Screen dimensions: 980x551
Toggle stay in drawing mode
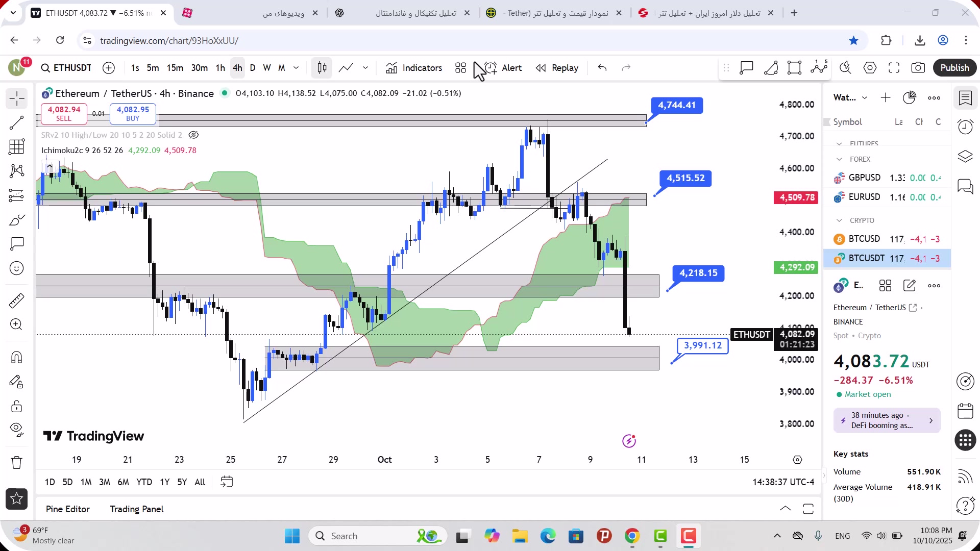click(x=17, y=382)
